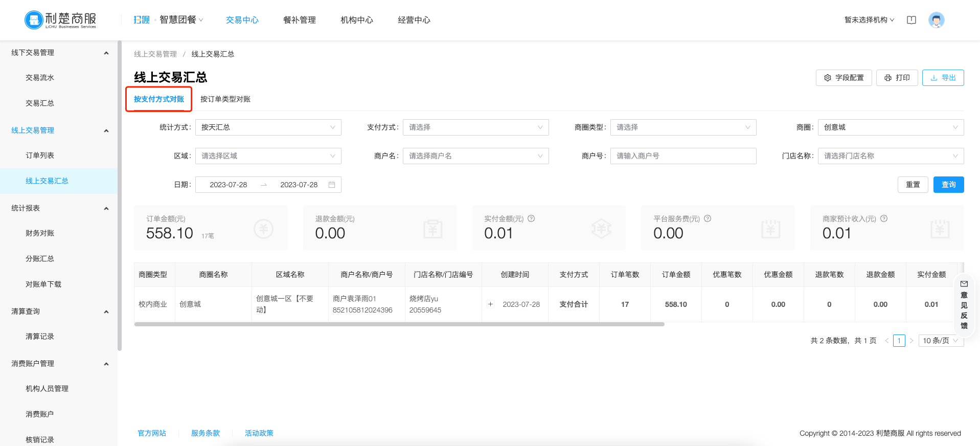Open 餐补管理 in top navigation

pyautogui.click(x=300, y=20)
